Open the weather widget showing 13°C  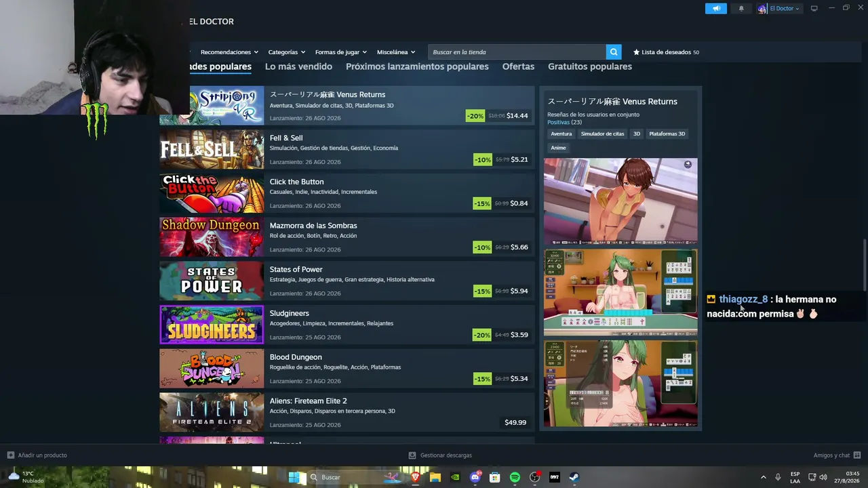tap(26, 477)
